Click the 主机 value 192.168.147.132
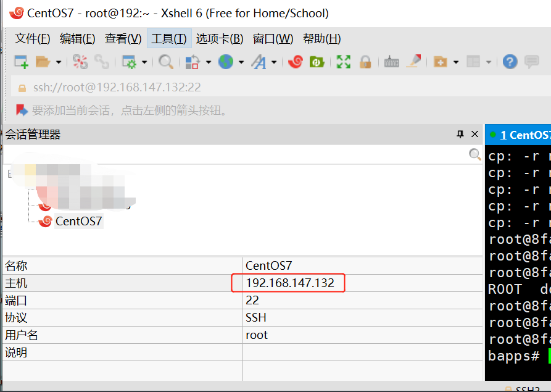The height and width of the screenshot is (392, 551). coord(290,283)
